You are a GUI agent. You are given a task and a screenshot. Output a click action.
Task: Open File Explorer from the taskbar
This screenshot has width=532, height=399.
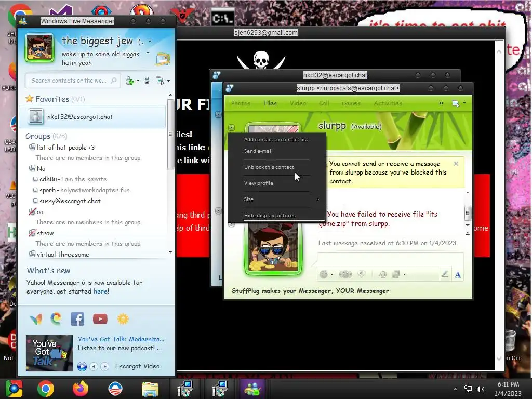point(150,390)
